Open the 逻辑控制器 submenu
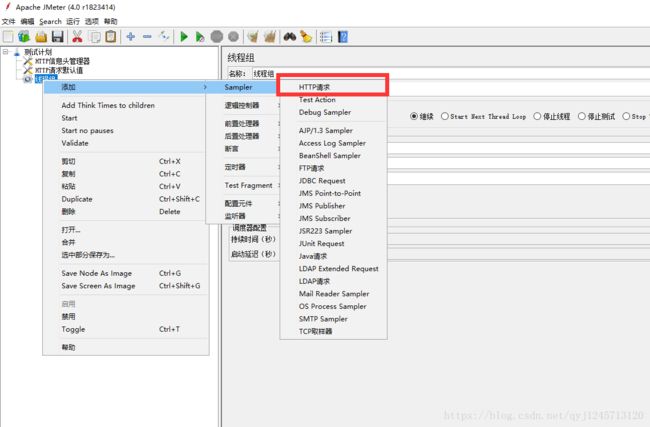Image resolution: width=650 pixels, height=427 pixels. (x=244, y=105)
